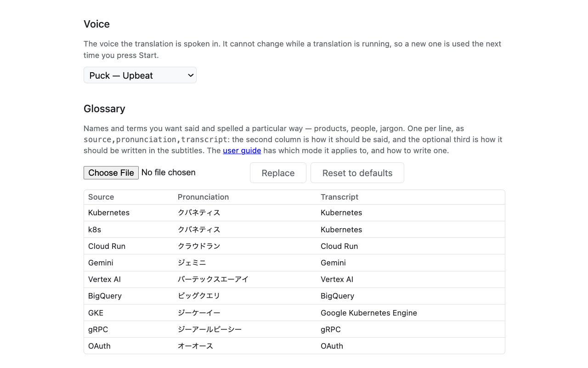Screen dimensions: 588x368
Task: Click the オーオース pronunciation cell
Action: (245, 346)
